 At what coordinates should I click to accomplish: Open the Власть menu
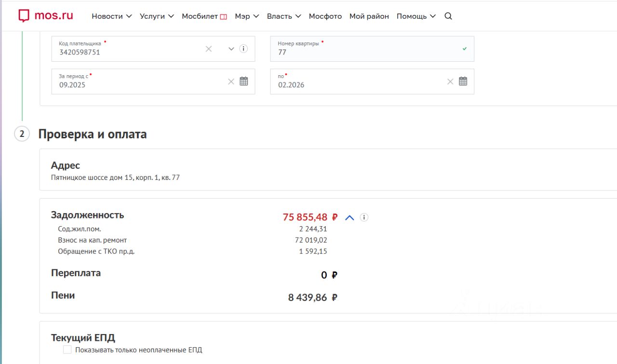tap(283, 16)
